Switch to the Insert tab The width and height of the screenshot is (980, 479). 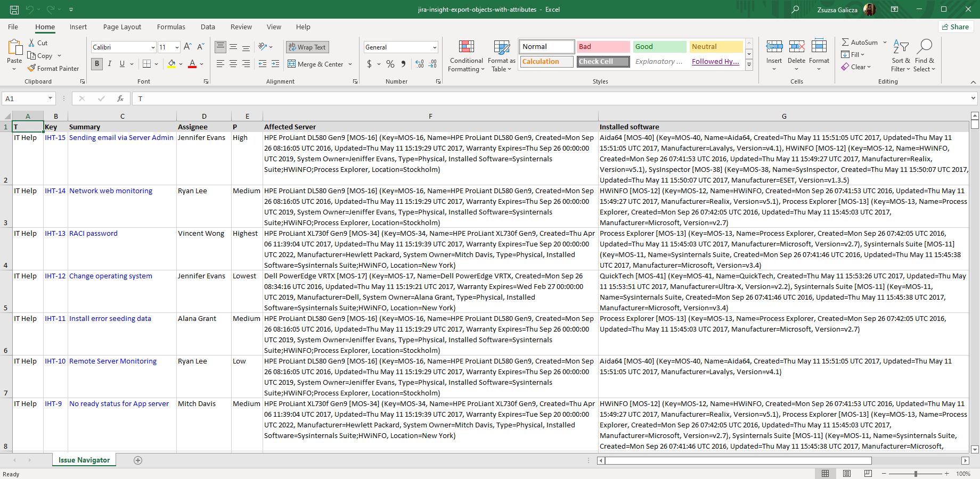78,27
